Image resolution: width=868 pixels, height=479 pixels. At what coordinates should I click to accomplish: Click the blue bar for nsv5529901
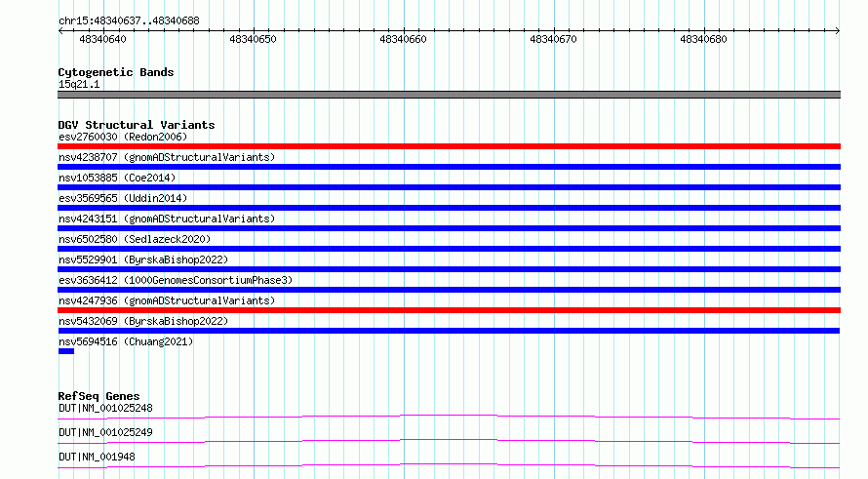449,269
